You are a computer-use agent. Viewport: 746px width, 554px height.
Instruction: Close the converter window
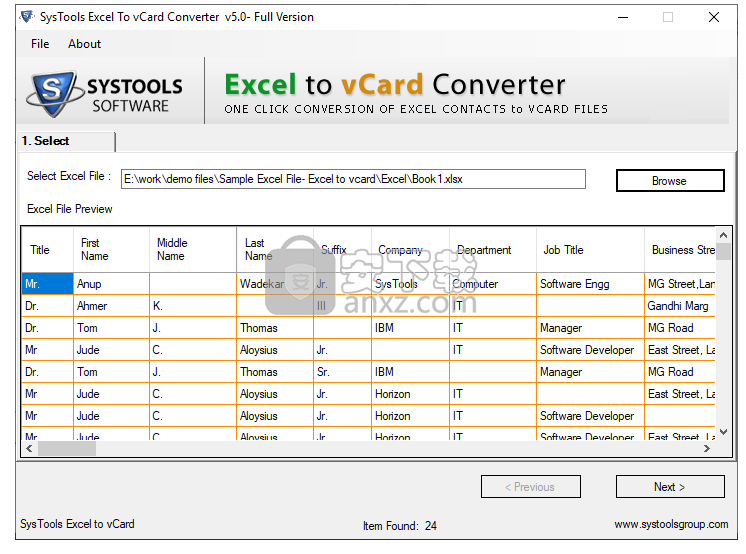pyautogui.click(x=714, y=17)
